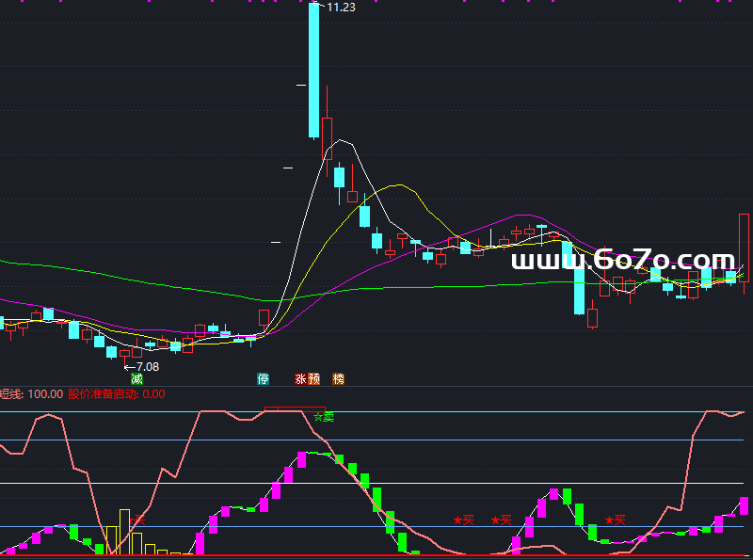Click the www.6o7o.com watermark link
Viewport: 753px width, 560px height.
click(x=622, y=261)
